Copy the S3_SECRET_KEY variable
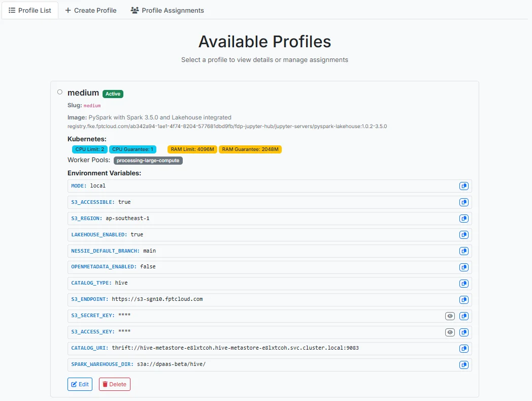 coord(464,316)
